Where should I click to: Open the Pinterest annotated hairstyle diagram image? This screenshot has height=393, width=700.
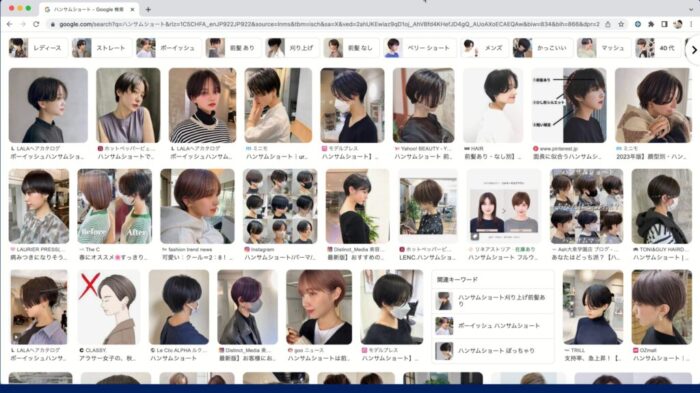[x=569, y=105]
